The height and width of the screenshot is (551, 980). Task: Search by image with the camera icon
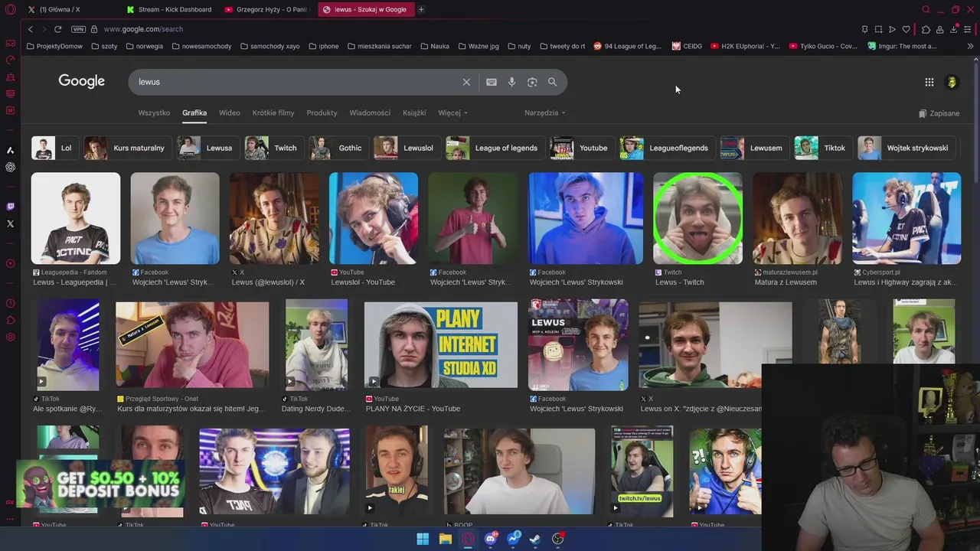(x=532, y=82)
